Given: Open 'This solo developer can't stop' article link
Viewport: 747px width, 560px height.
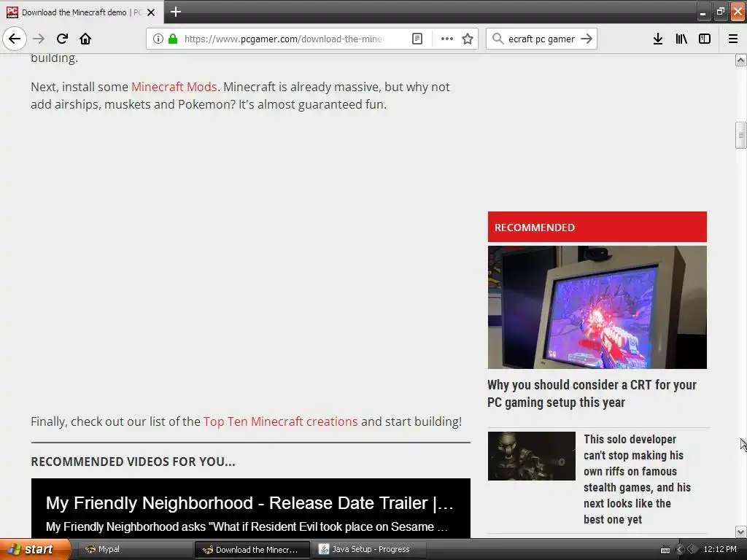Looking at the screenshot, I should click(637, 479).
